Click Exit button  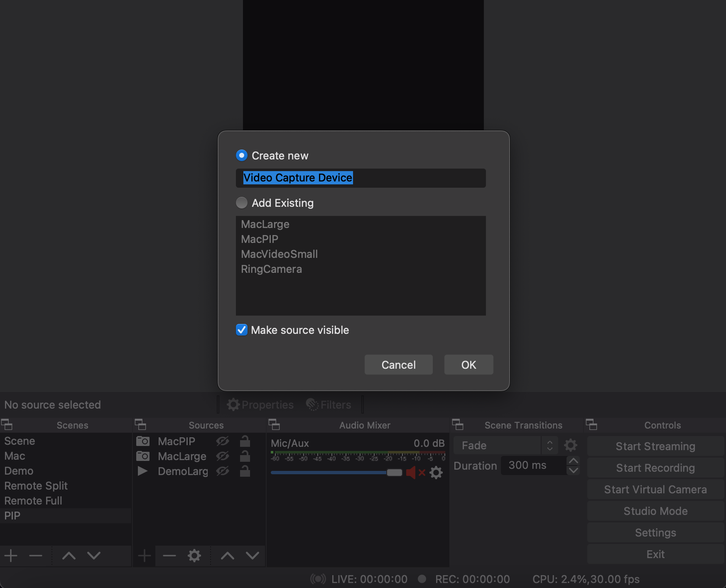click(655, 554)
